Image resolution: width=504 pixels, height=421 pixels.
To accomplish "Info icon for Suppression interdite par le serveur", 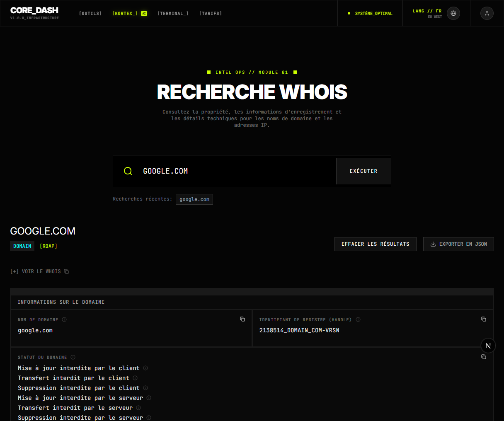I will 149,418.
